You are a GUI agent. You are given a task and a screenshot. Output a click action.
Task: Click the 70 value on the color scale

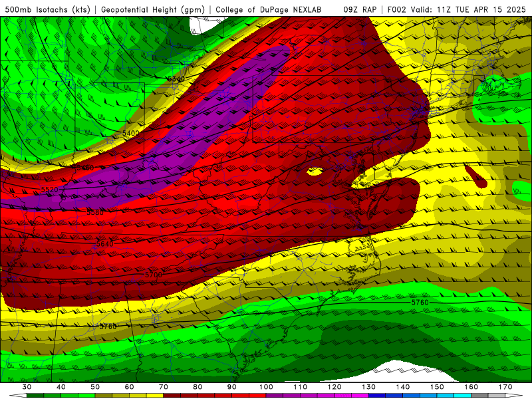tap(164, 387)
